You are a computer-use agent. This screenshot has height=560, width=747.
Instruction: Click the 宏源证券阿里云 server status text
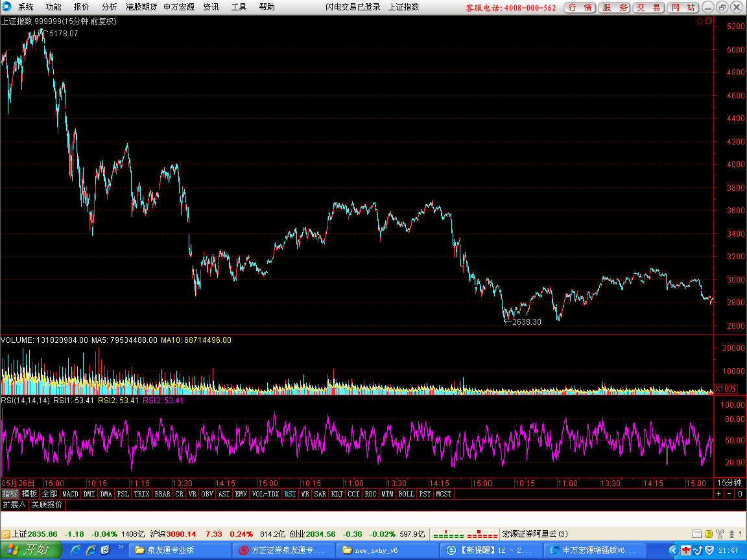tap(535, 534)
